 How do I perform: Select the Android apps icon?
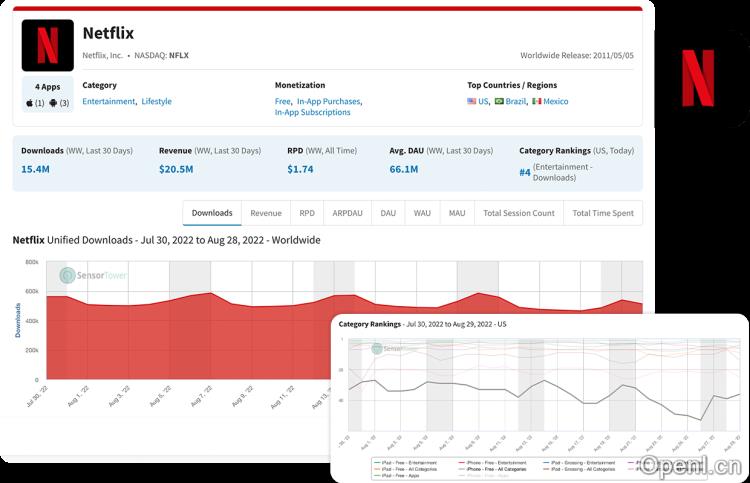point(54,103)
